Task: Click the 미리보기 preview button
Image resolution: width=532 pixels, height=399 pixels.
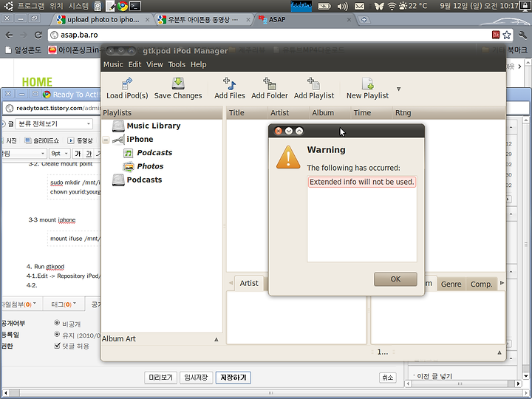Action: (161, 378)
